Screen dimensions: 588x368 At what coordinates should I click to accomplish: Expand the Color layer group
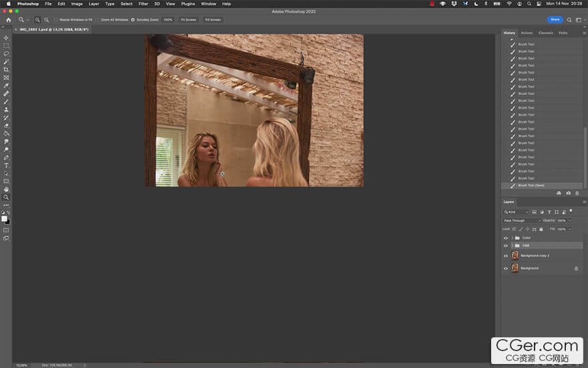(512, 238)
